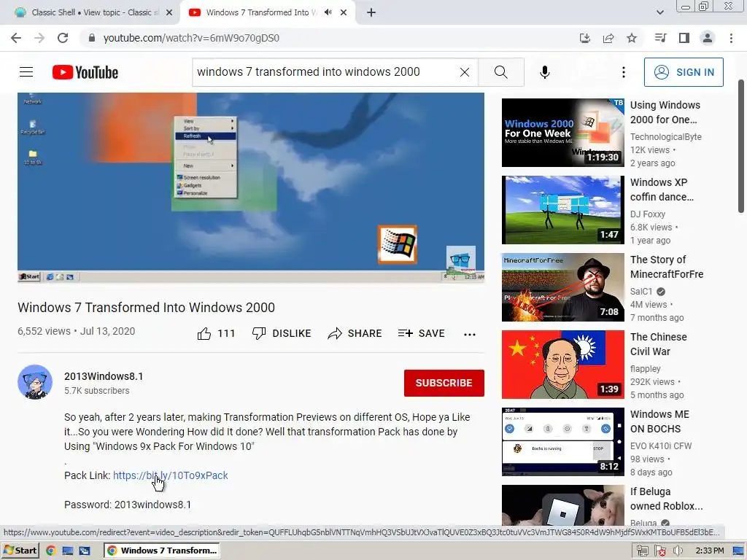
Task: Open Chrome three-dot menu
Action: click(731, 38)
